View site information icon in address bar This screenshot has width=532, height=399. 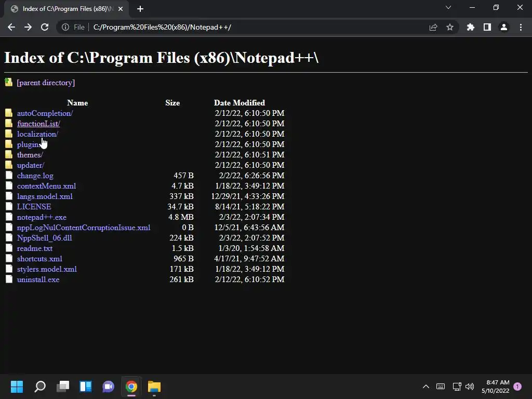(65, 27)
